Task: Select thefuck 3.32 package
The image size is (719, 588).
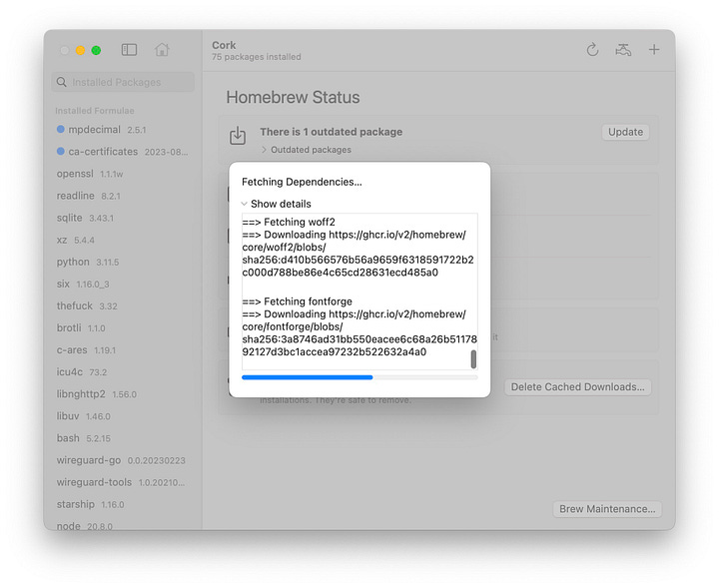Action: coord(123,305)
